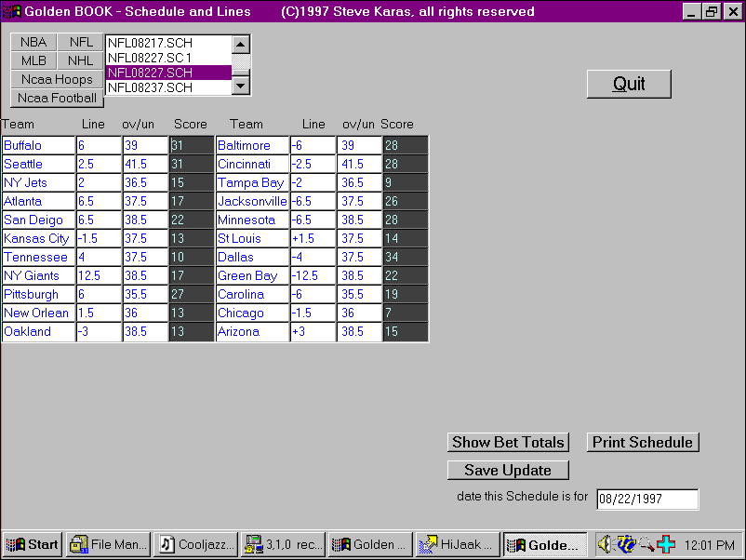Click the Cincinnati over/under field 41.5
The image size is (746, 560).
click(360, 164)
